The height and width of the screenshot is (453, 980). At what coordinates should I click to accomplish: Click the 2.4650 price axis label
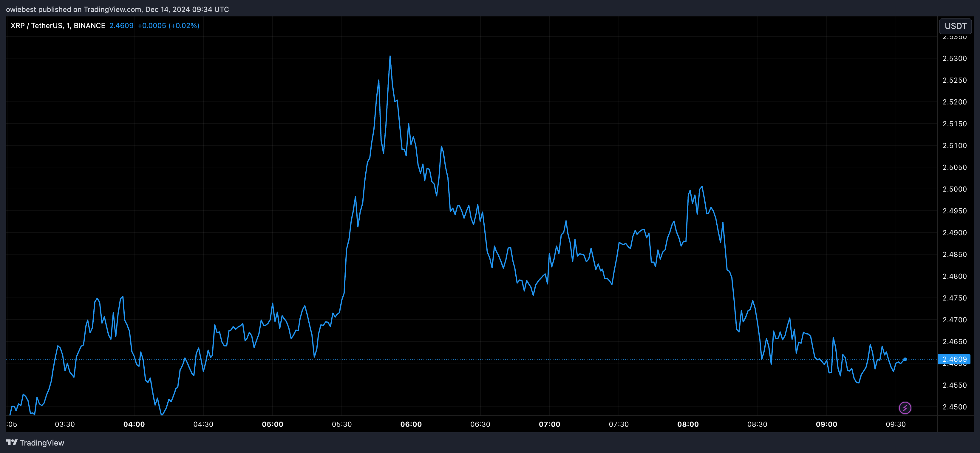point(955,341)
